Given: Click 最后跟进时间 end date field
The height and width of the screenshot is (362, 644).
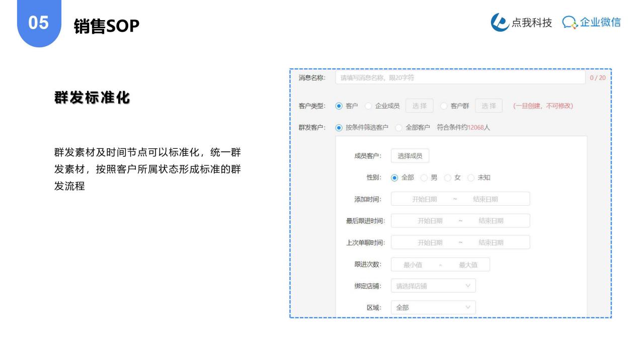Looking at the screenshot, I should point(491,221).
